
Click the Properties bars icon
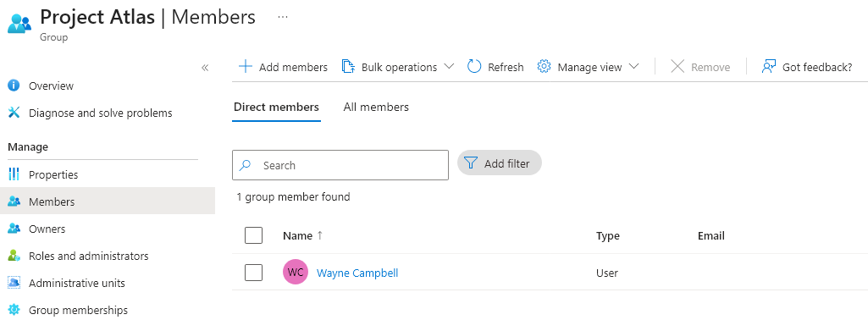[x=14, y=174]
